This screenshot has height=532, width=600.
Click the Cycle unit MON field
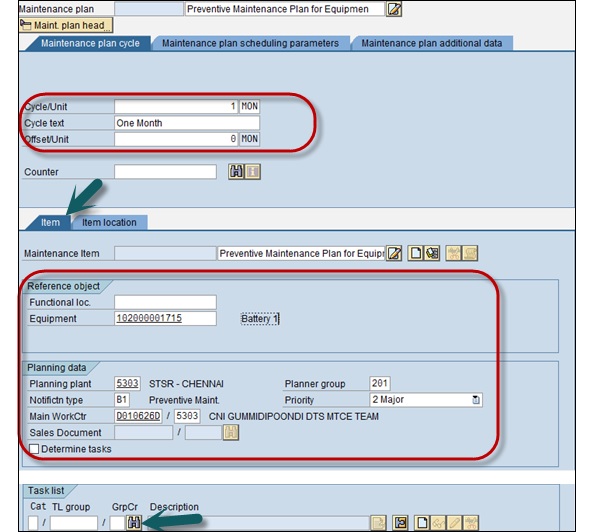[249, 106]
